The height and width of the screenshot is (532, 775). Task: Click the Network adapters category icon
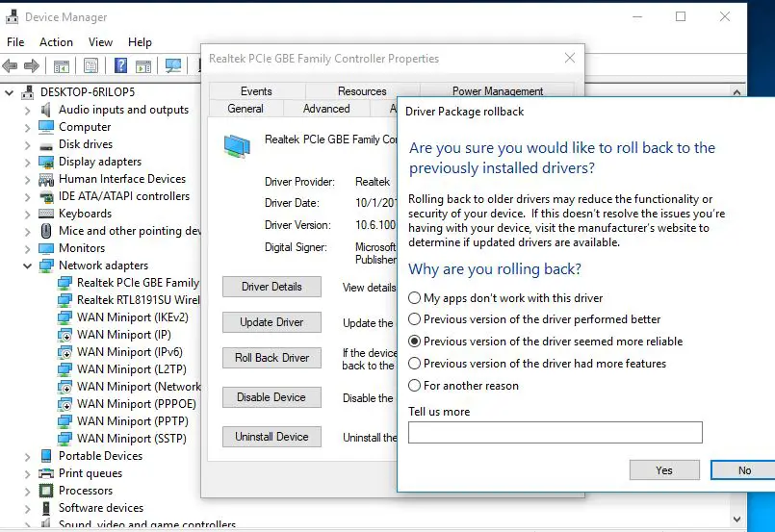(46, 266)
